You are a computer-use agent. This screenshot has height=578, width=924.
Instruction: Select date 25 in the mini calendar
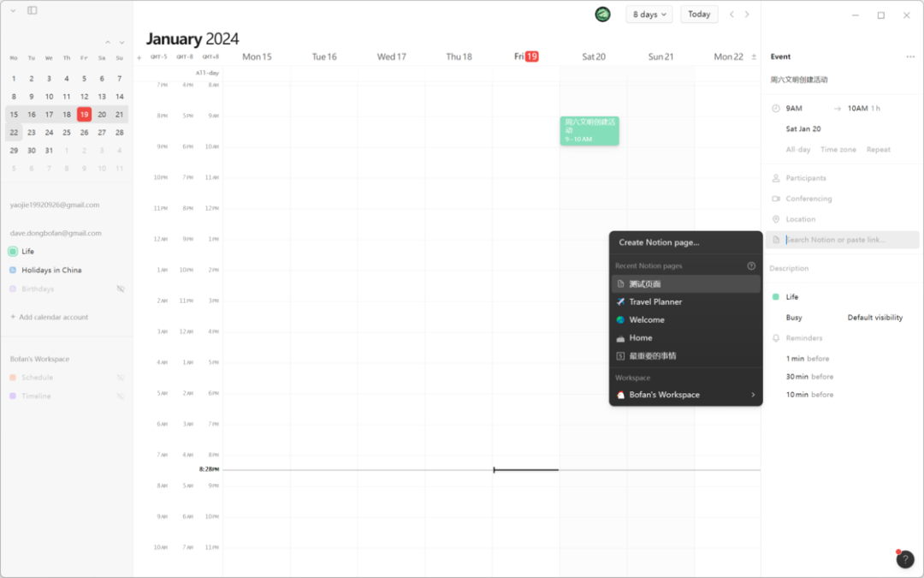click(x=67, y=133)
